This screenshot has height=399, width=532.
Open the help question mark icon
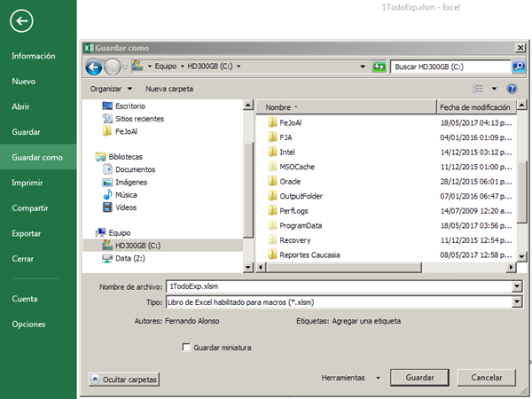[512, 89]
